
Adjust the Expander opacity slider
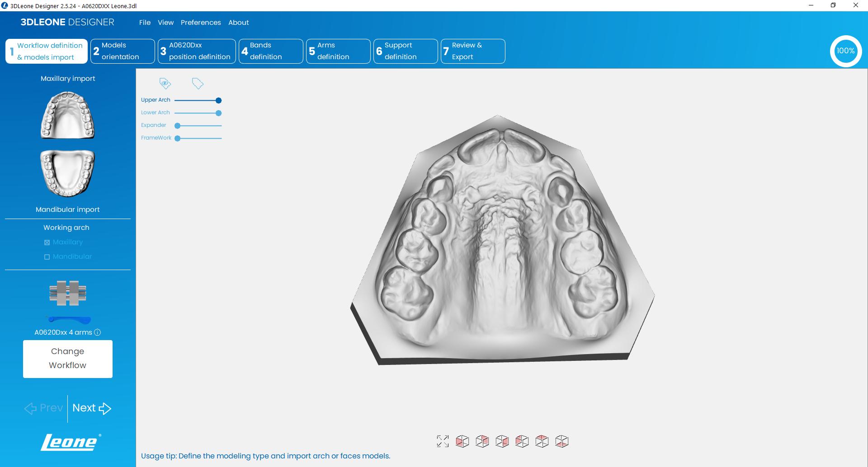click(x=198, y=126)
